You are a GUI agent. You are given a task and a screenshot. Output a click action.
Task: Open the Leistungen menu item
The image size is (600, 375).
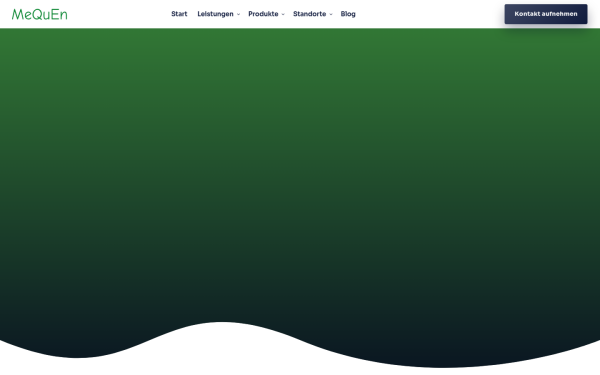[215, 14]
